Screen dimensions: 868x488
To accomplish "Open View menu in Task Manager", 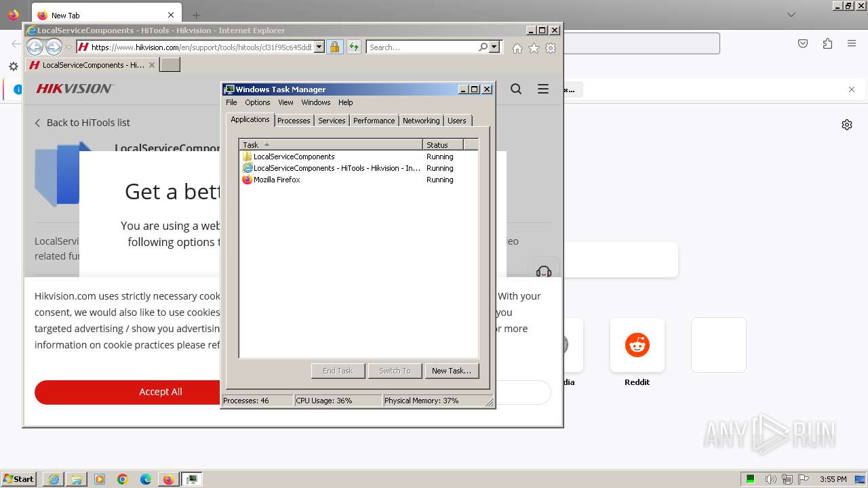I will (x=285, y=102).
